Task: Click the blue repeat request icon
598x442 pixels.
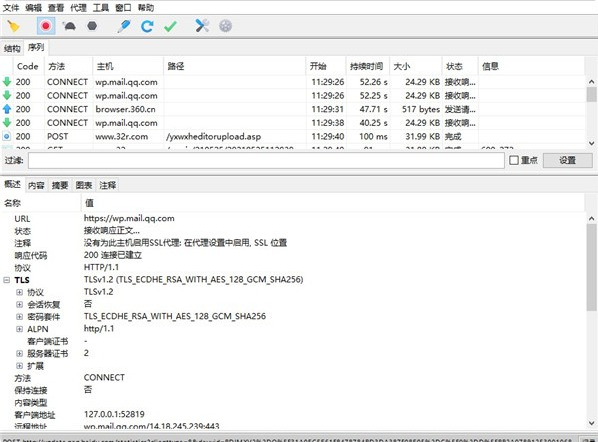Action: (x=147, y=26)
